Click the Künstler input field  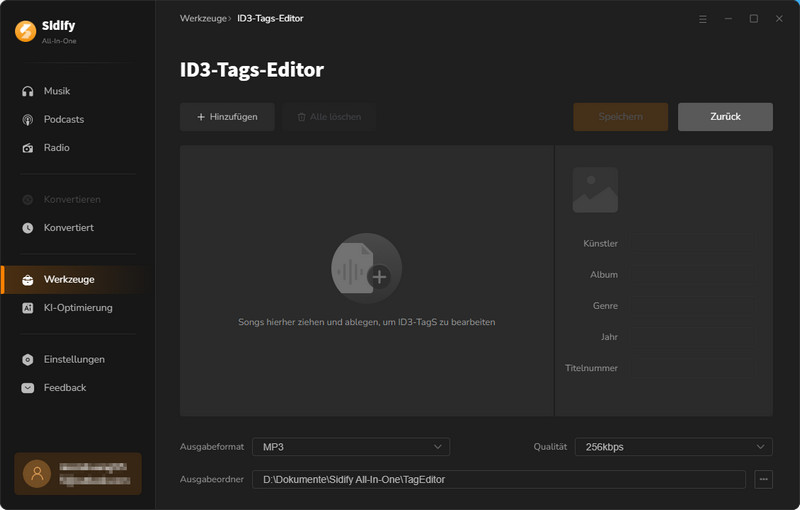(x=691, y=243)
